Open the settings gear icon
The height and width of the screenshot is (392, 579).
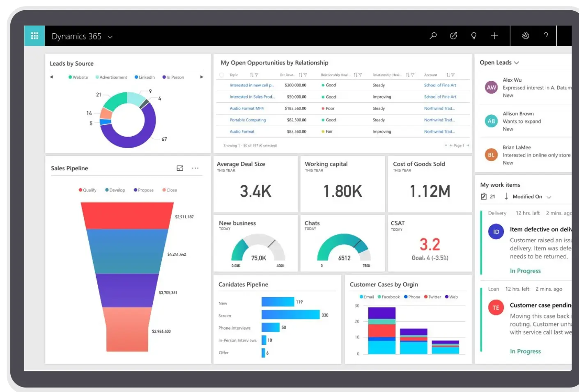[x=526, y=36]
